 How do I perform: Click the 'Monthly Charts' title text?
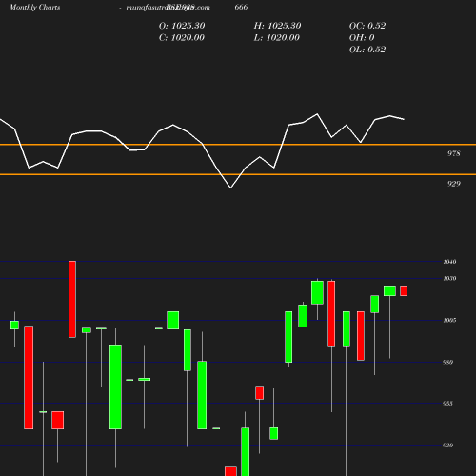point(34,7)
